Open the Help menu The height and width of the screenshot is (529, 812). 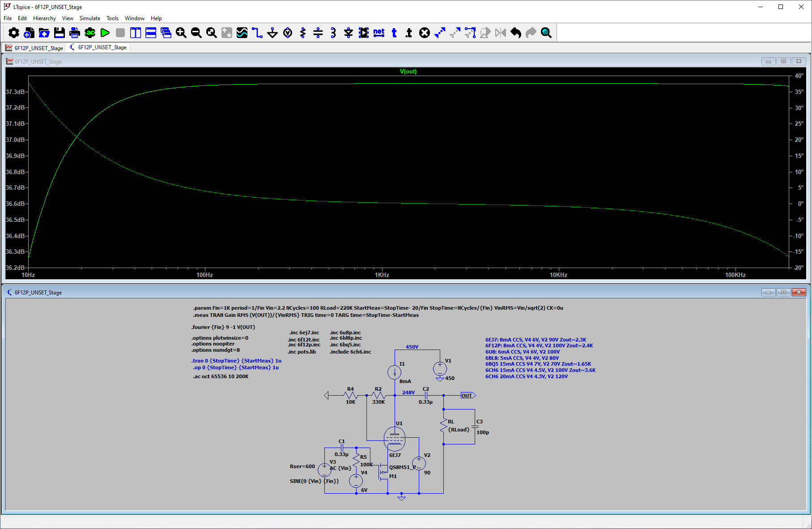(156, 18)
